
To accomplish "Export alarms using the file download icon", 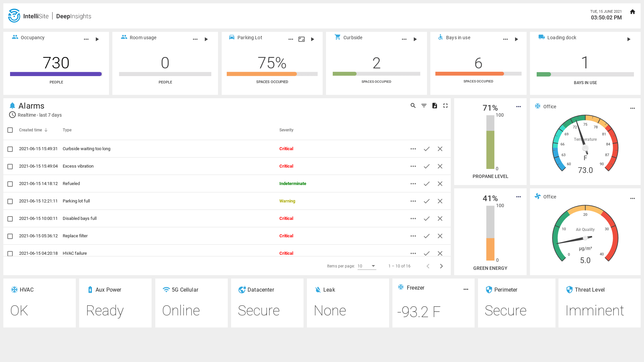I will pos(434,106).
